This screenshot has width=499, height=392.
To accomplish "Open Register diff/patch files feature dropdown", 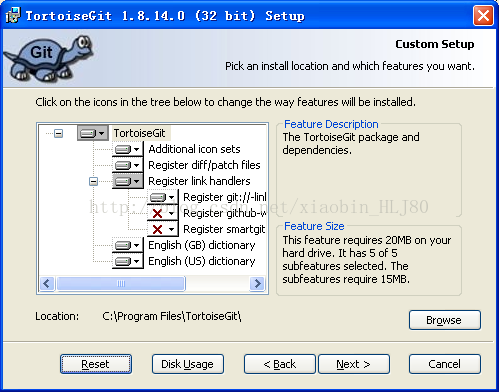I will 128,165.
